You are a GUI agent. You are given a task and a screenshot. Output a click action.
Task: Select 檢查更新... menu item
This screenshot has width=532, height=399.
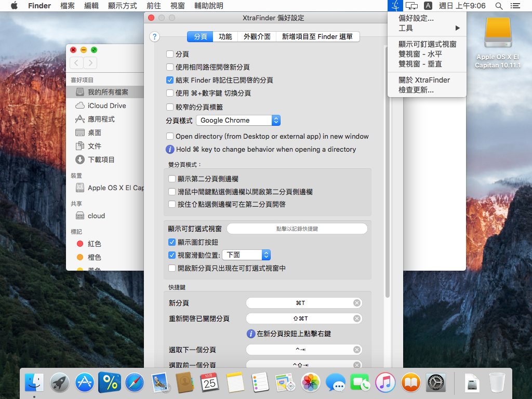(427, 90)
